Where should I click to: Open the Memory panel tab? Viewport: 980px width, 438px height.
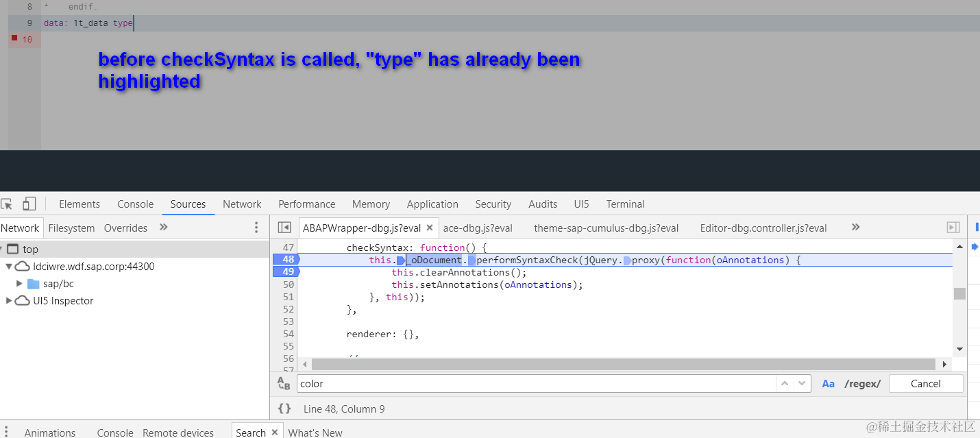tap(371, 204)
